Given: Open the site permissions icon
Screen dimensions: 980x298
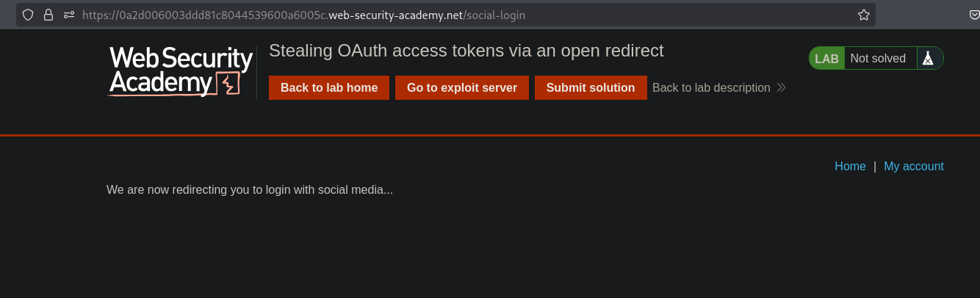Looking at the screenshot, I should 69,15.
